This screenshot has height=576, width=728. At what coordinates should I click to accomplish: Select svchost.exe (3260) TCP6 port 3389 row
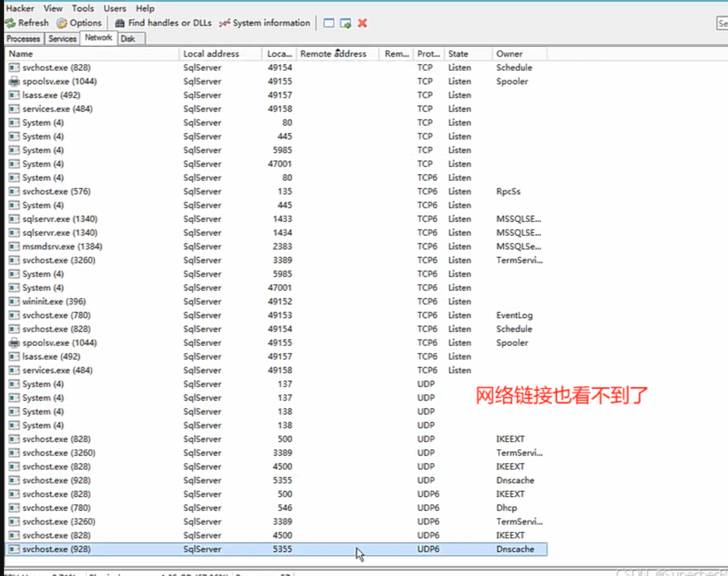[x=277, y=260]
